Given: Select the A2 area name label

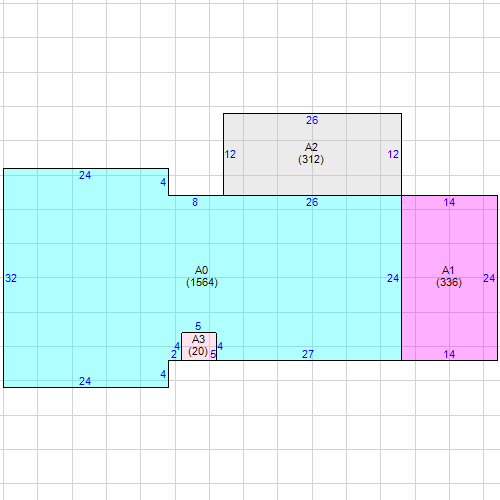Looking at the screenshot, I should [311, 147].
